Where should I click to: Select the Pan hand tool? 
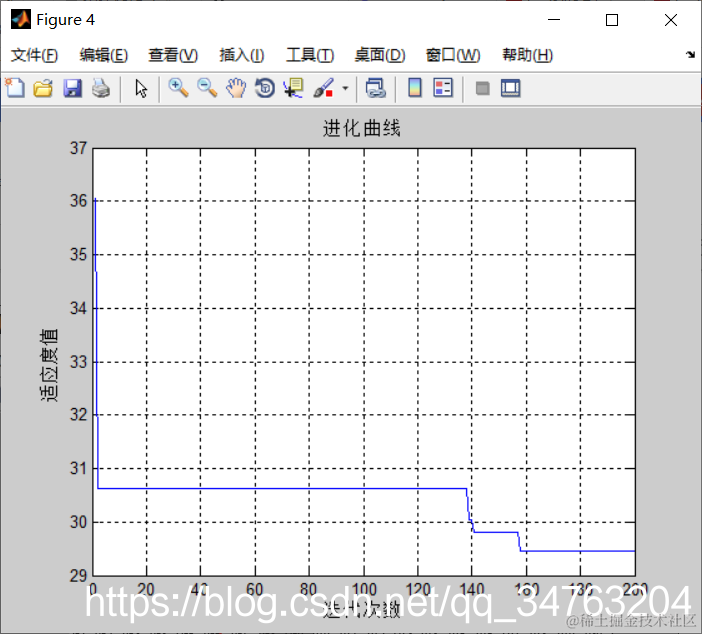point(236,88)
